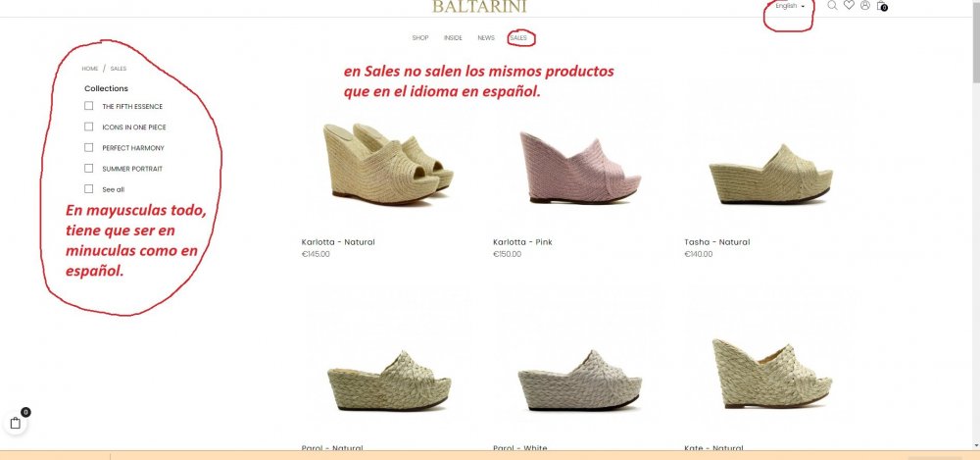Click the vertical page scrollbar
The image size is (980, 460).
pyautogui.click(x=975, y=226)
